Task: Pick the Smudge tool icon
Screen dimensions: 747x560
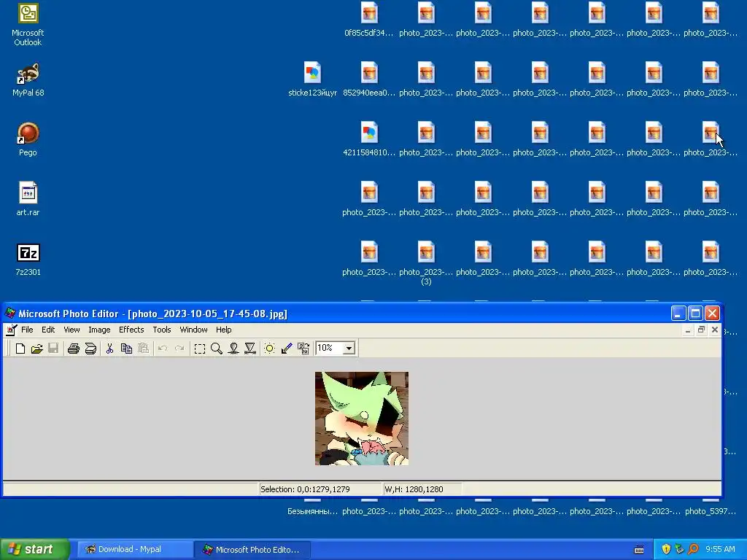Action: point(233,349)
